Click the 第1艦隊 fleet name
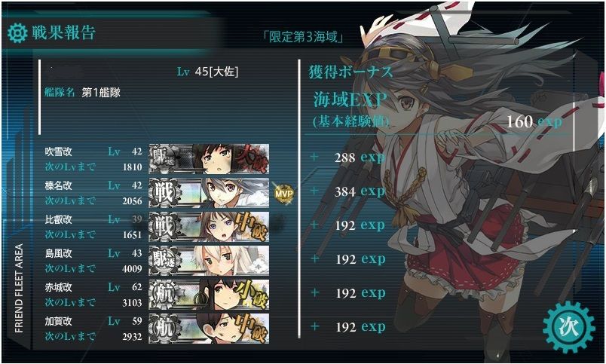Viewport: 606px width, 364px height. pos(101,93)
